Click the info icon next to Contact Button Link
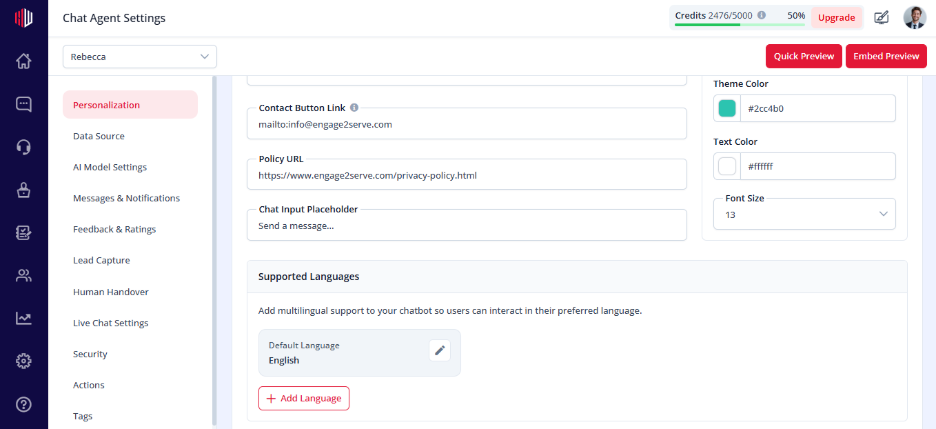 click(x=354, y=108)
